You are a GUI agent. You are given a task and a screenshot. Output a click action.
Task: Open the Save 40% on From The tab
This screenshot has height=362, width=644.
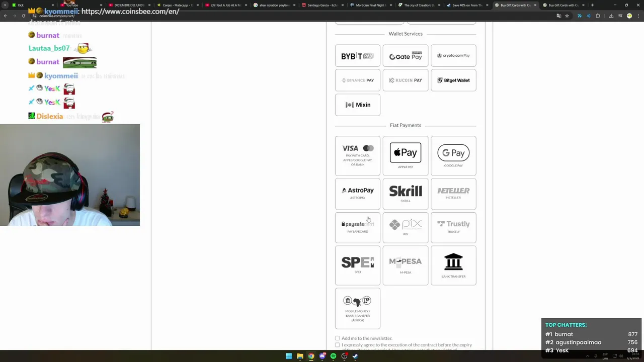(467, 5)
